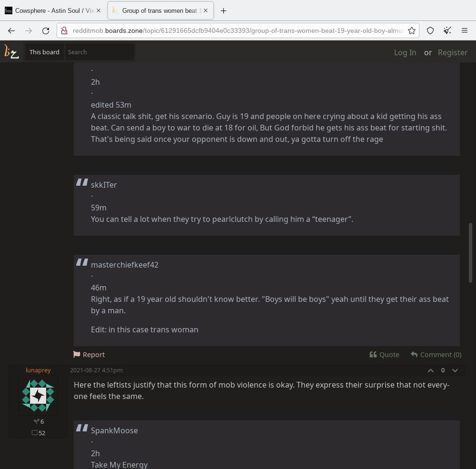Open the browser hamburger menu

click(x=465, y=30)
